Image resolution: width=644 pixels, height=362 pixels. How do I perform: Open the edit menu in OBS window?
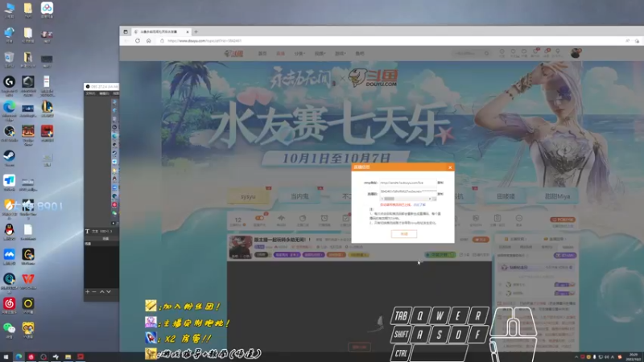(104, 93)
